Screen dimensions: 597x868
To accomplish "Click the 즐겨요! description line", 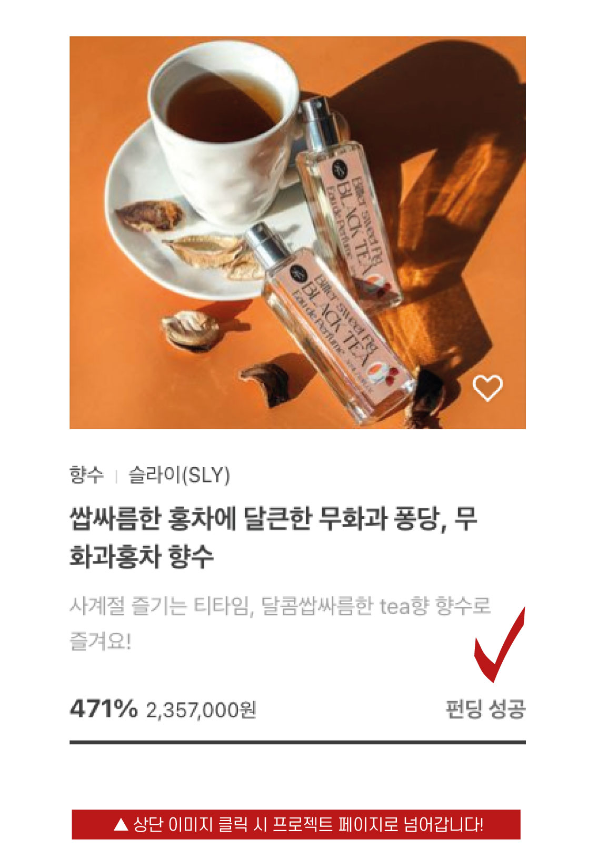I will coord(100,641).
